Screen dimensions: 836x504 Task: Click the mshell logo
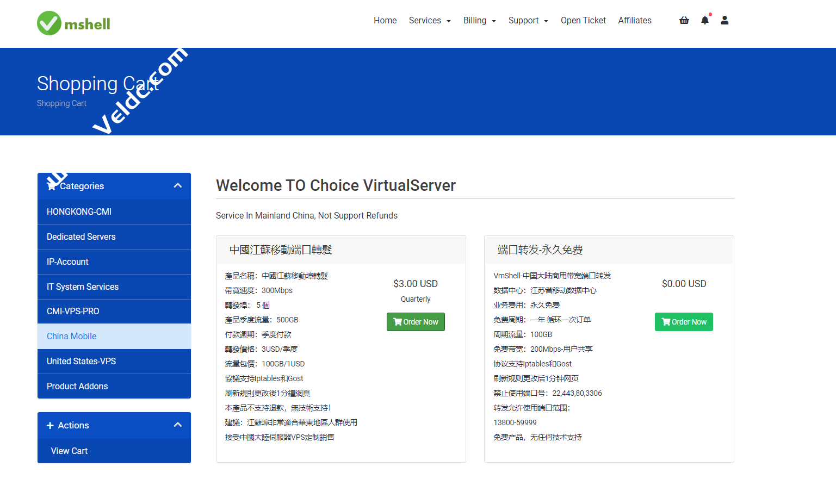[x=73, y=23]
